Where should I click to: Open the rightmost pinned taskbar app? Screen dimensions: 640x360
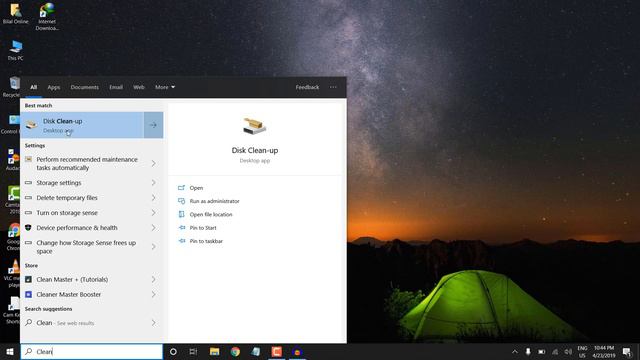tap(298, 351)
